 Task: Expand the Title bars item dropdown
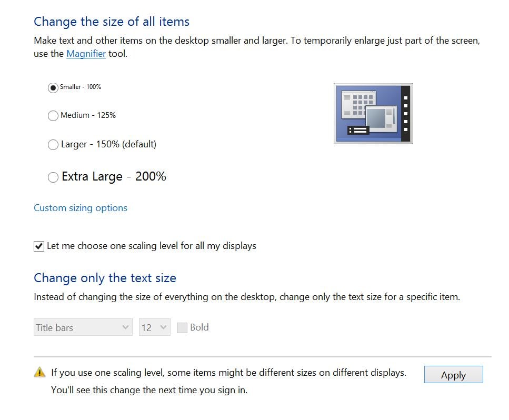point(83,327)
